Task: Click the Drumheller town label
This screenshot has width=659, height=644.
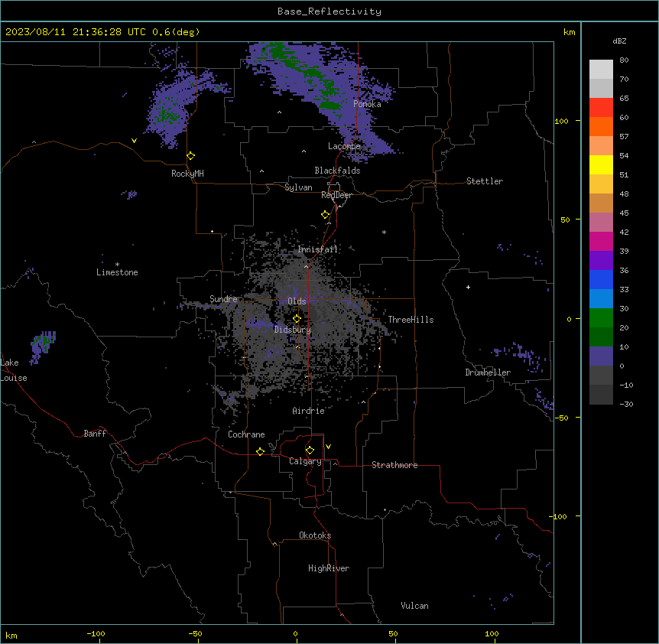Action: 488,372
